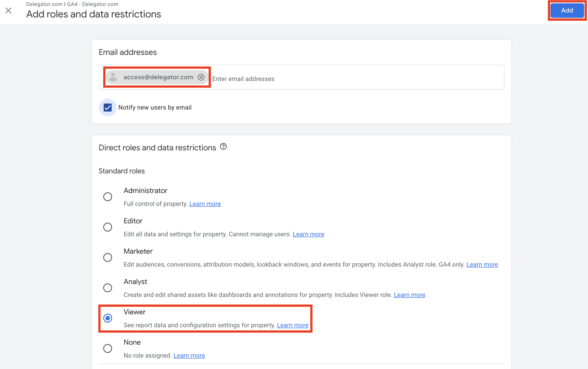This screenshot has width=588, height=369.
Task: Select the Analyst role radio button
Action: 107,288
